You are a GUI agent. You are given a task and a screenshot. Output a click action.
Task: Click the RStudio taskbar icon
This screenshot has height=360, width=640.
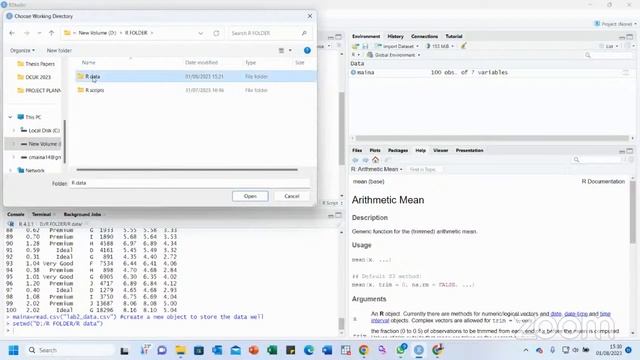419,350
